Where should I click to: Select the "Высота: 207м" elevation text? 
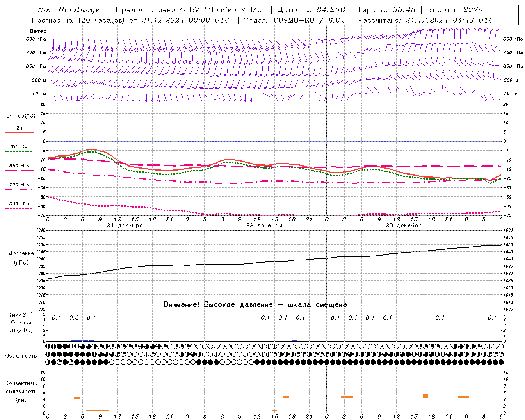click(x=455, y=10)
